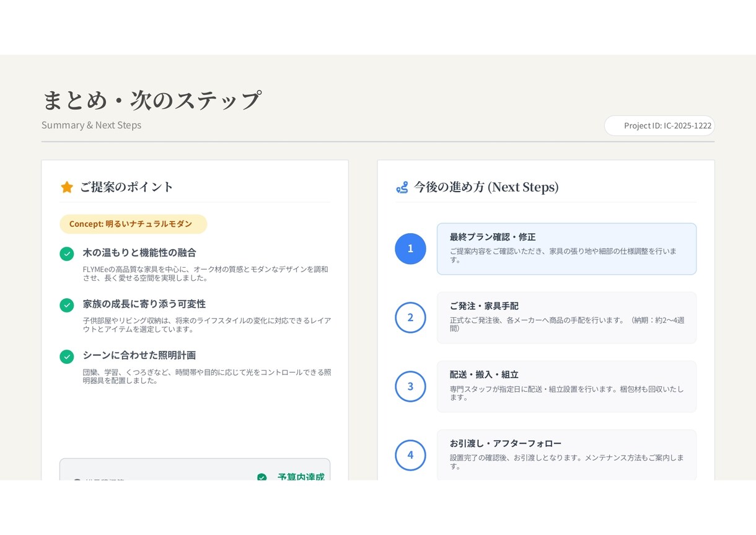Viewport: 756px width, 535px height.
Task: Select step number 4 circle
Action: click(x=410, y=455)
